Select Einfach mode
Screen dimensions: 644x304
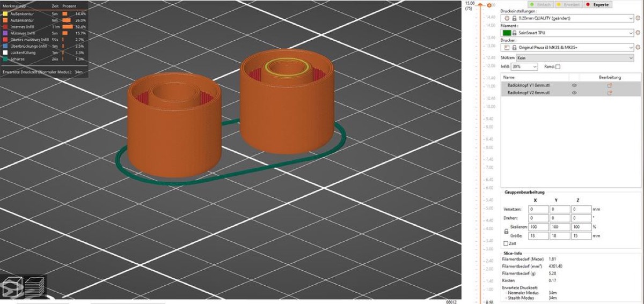[x=540, y=4]
